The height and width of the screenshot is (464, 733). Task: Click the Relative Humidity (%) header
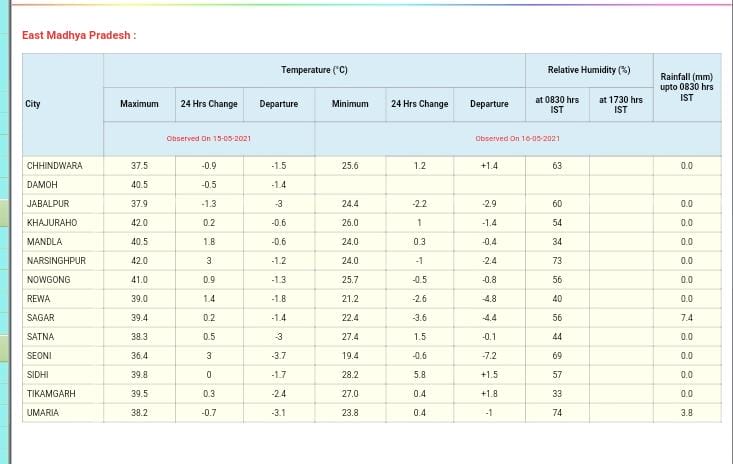pos(589,70)
